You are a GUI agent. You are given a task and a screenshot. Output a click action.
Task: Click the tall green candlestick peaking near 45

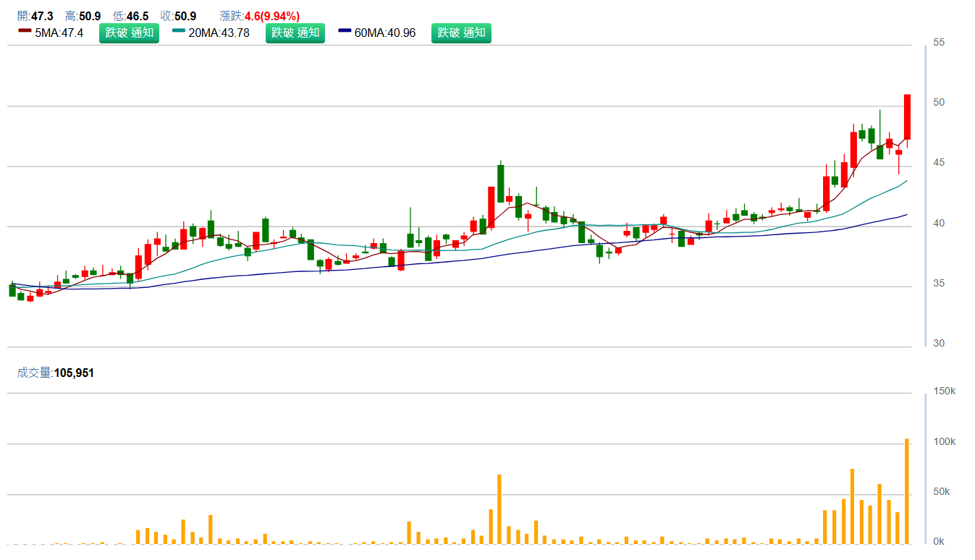coord(500,183)
